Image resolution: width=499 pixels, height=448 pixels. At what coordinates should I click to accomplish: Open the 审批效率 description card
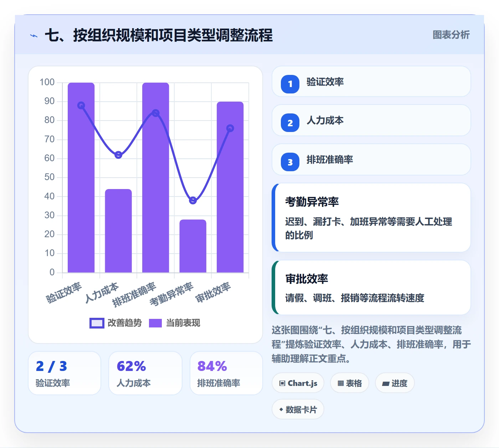(371, 287)
